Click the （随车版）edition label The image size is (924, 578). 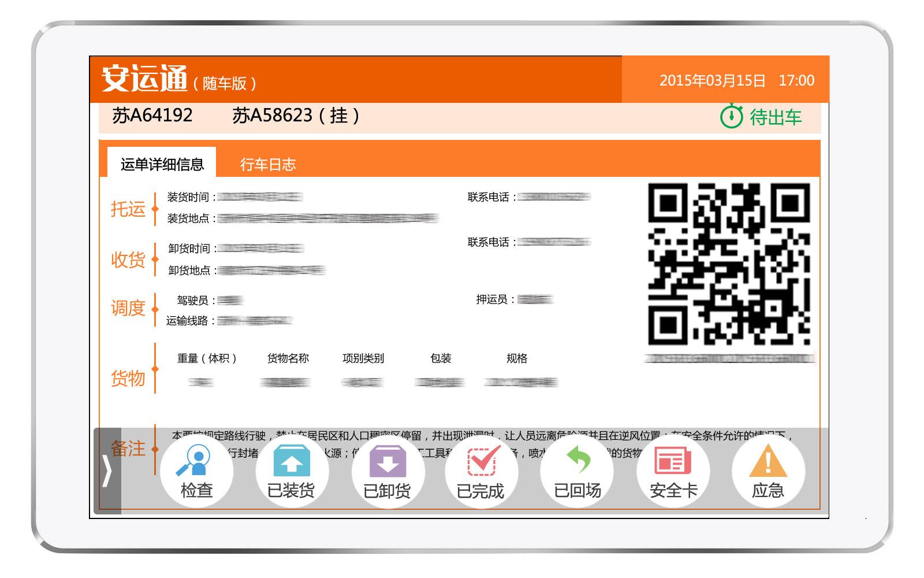225,84
